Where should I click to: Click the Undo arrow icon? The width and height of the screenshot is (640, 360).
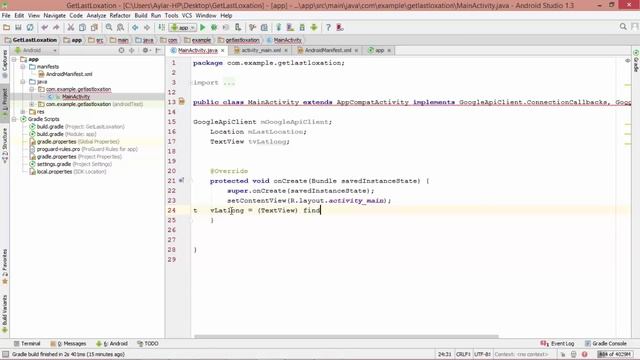pos(44,27)
